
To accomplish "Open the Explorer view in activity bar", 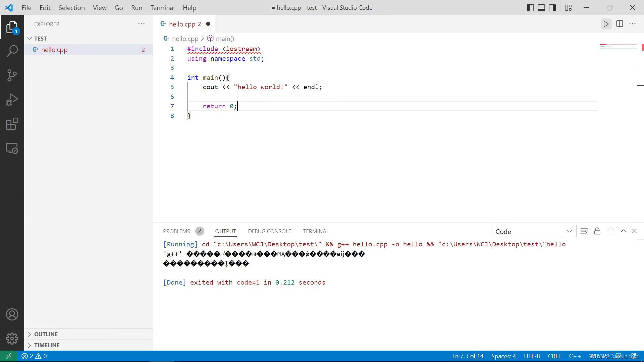I will [12, 27].
